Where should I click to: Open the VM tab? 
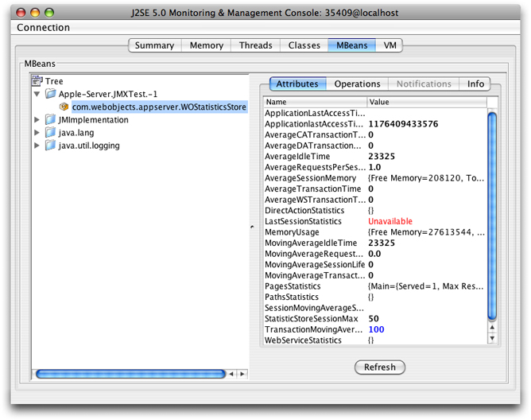(390, 45)
